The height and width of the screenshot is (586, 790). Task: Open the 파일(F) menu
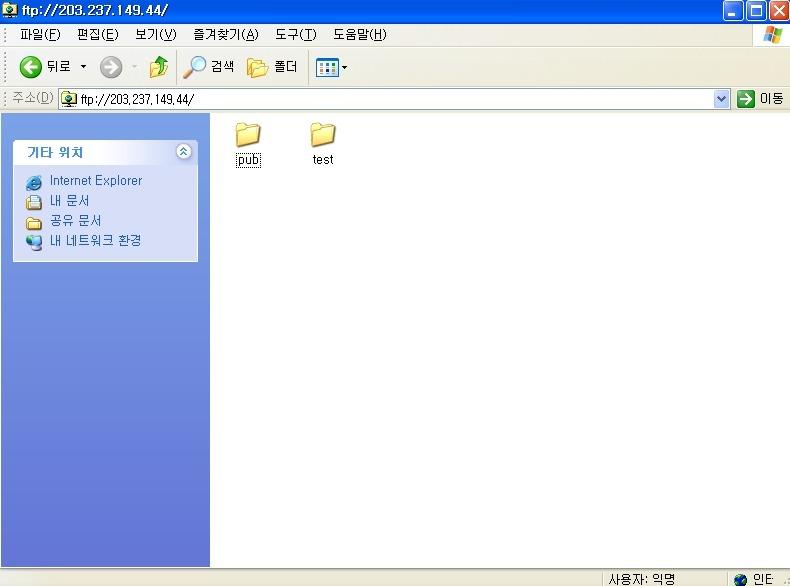click(40, 34)
